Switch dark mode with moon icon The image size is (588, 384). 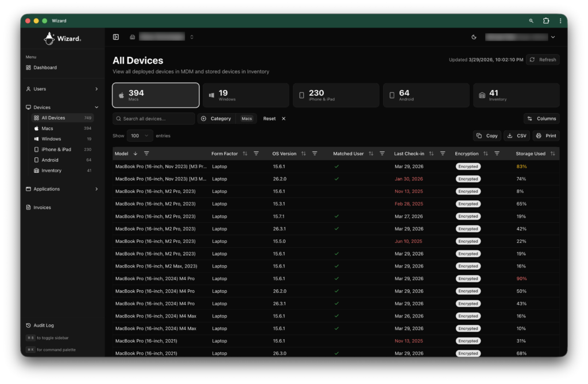[474, 37]
